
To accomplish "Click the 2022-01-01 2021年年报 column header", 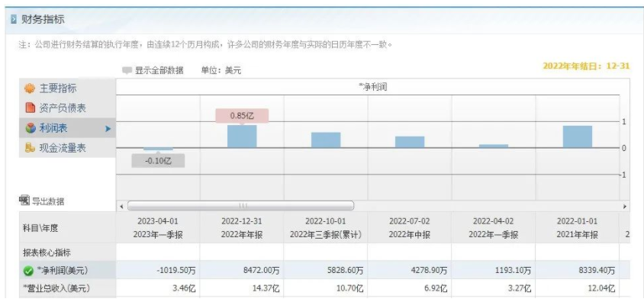I will click(x=577, y=228).
